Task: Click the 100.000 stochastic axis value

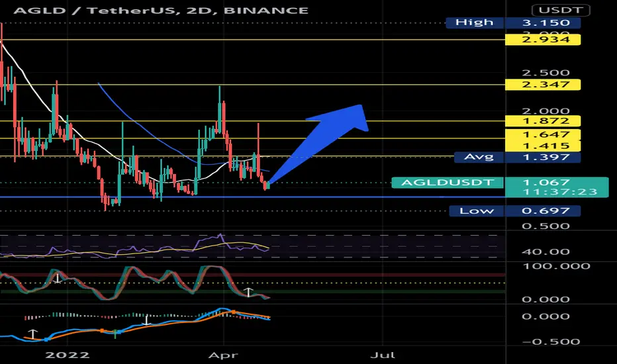Action: (x=556, y=267)
